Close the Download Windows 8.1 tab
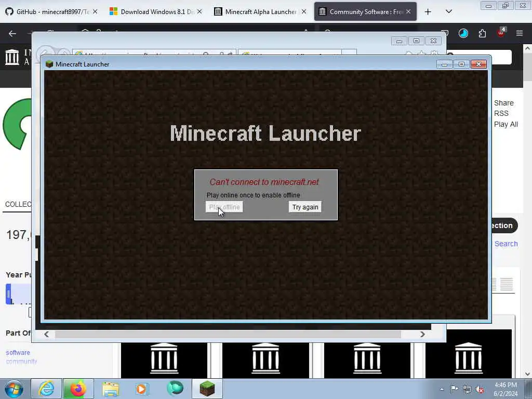532x399 pixels. pyautogui.click(x=199, y=11)
